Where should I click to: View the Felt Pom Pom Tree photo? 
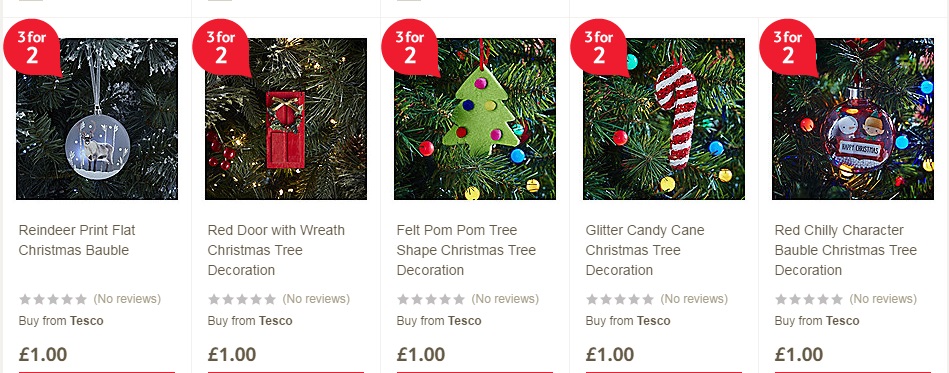tap(474, 119)
